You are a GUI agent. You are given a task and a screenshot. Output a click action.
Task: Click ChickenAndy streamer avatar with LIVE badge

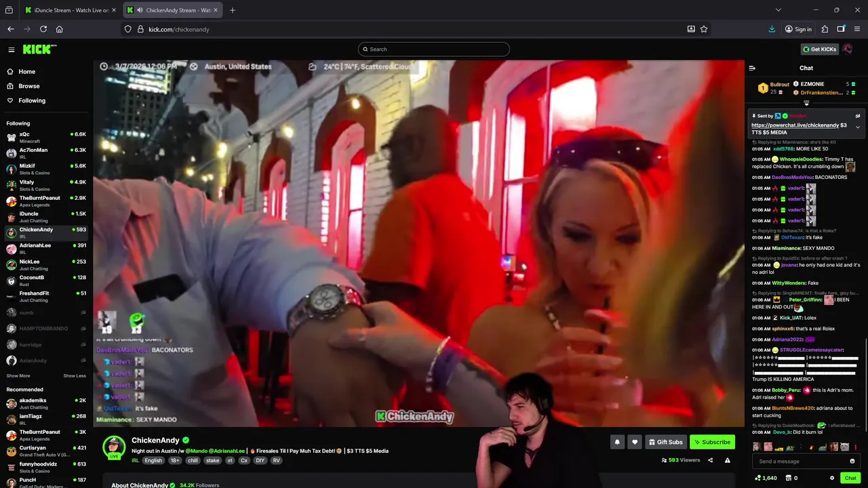point(114,447)
